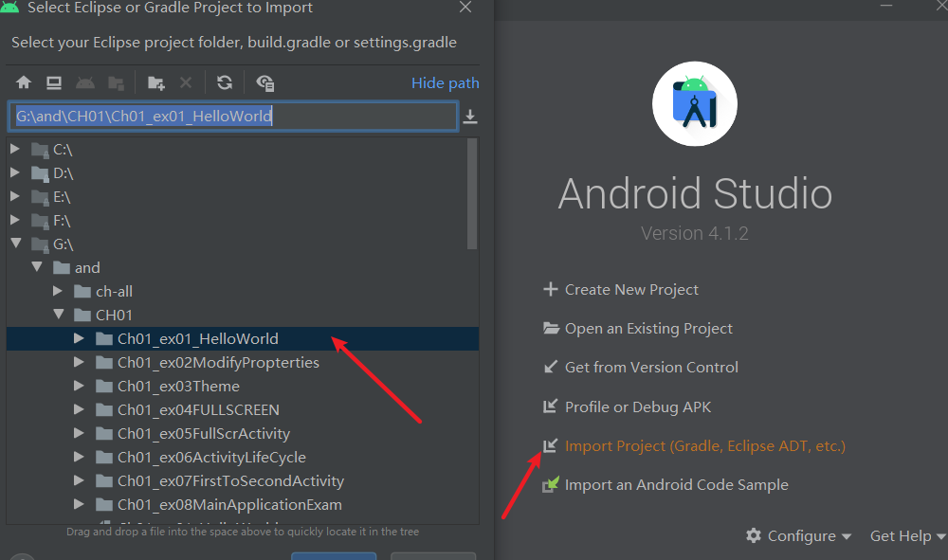
Task: Click the Refresh toolbar icon
Action: click(225, 82)
